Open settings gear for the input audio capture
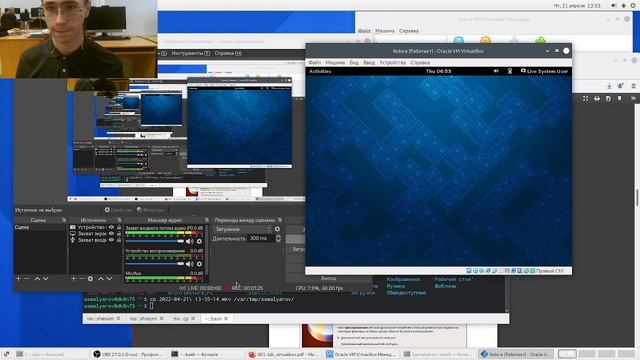The height and width of the screenshot is (360, 640). point(199,241)
